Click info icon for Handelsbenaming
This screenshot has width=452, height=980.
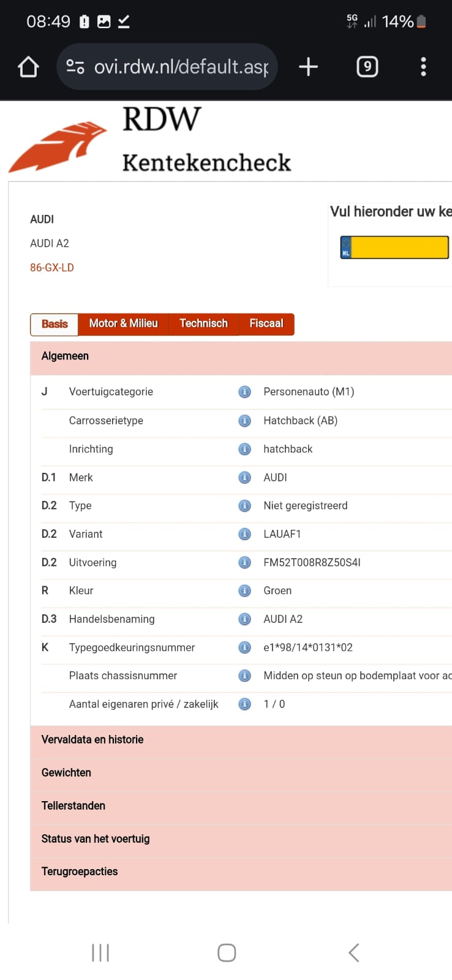click(244, 619)
